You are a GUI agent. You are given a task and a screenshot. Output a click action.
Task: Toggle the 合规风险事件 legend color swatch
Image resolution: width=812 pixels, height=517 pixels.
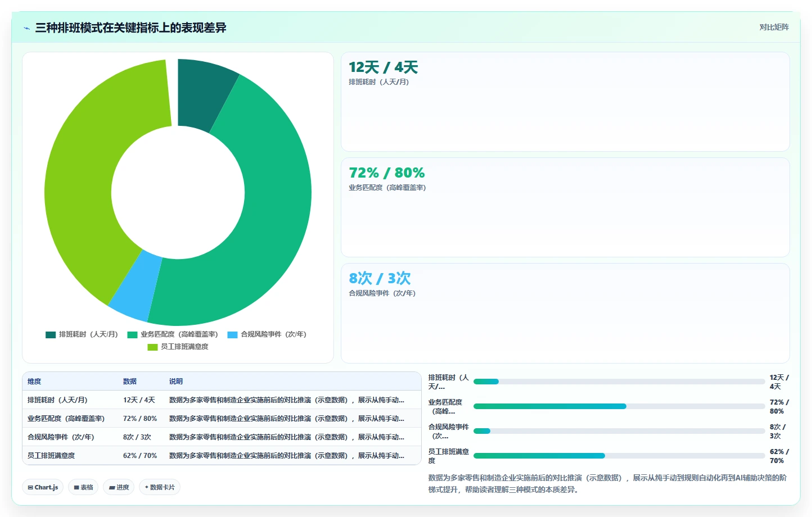pyautogui.click(x=232, y=334)
